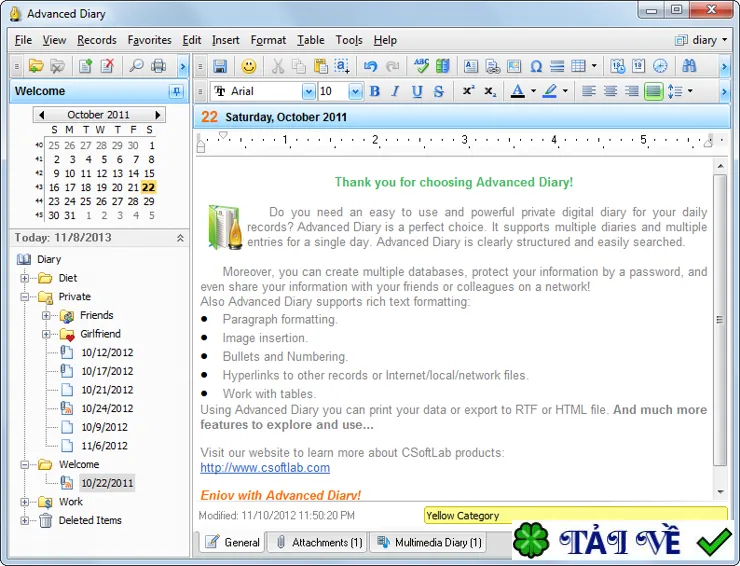Enable justified text alignment
740x566 pixels.
click(x=654, y=91)
